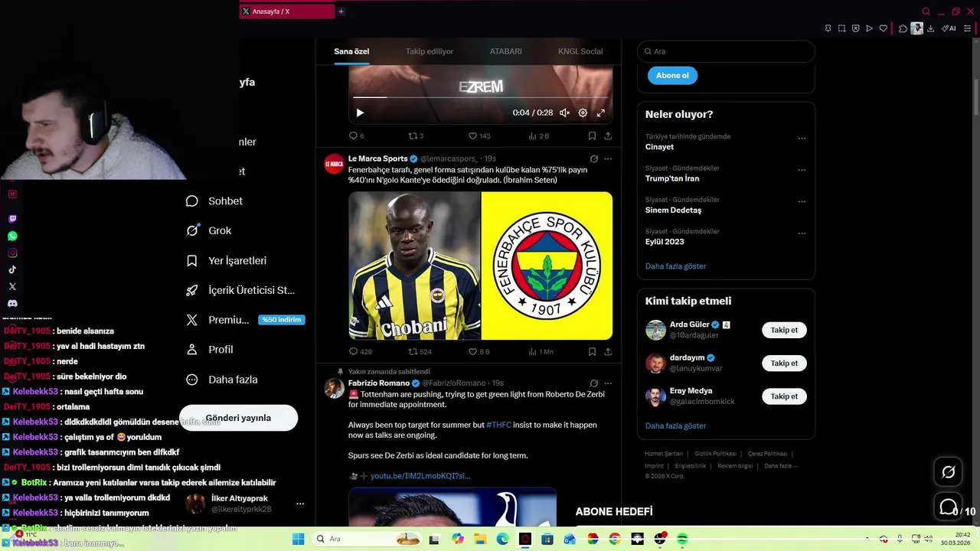Show more trends under Neler oluyor

(x=675, y=266)
